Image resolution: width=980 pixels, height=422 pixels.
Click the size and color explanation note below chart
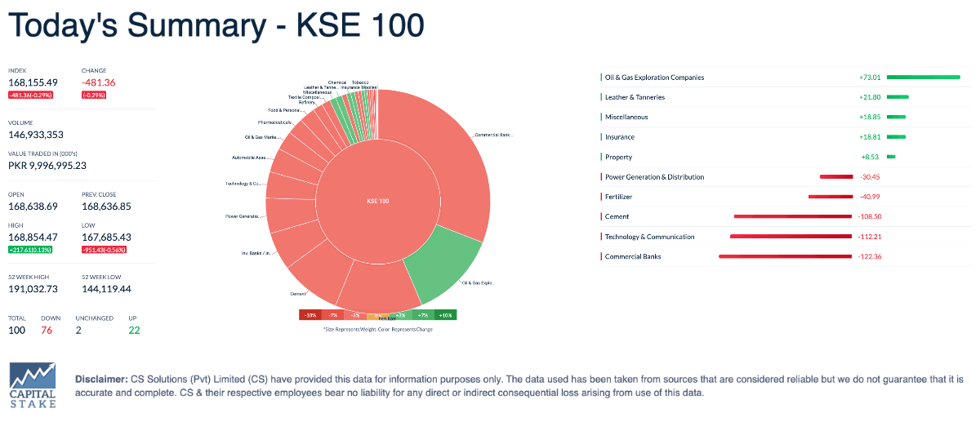click(377, 329)
